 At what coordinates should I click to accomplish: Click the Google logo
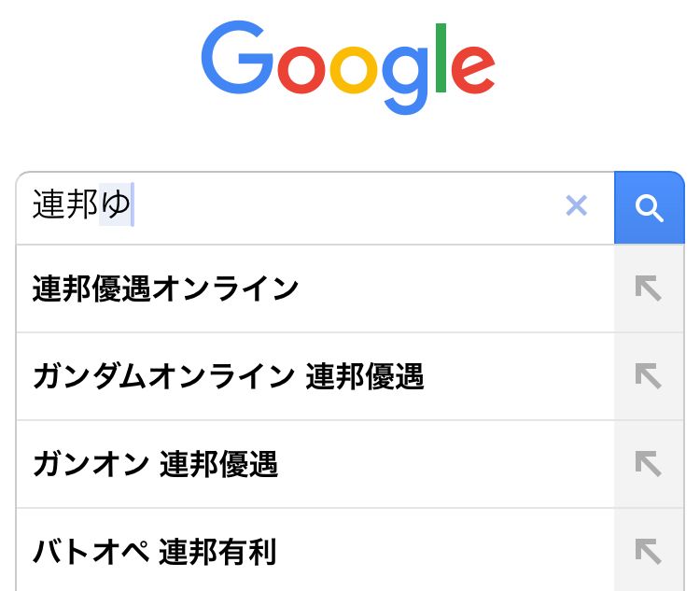[347, 65]
